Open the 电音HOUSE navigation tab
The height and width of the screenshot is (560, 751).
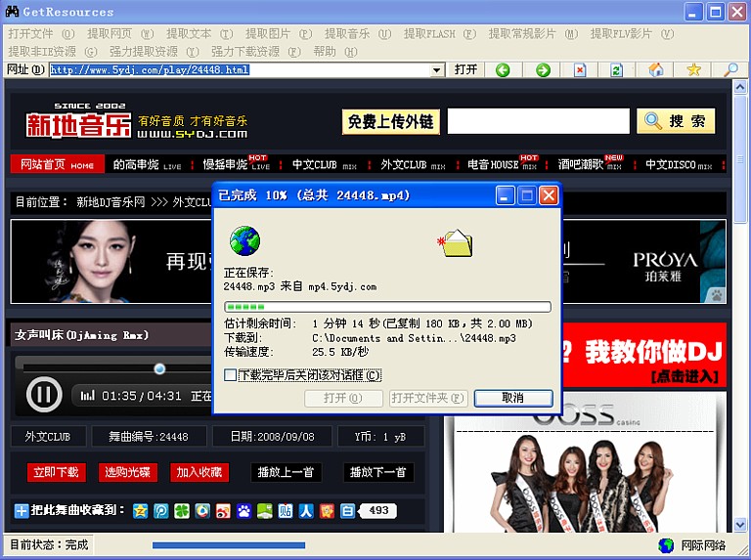(502, 164)
